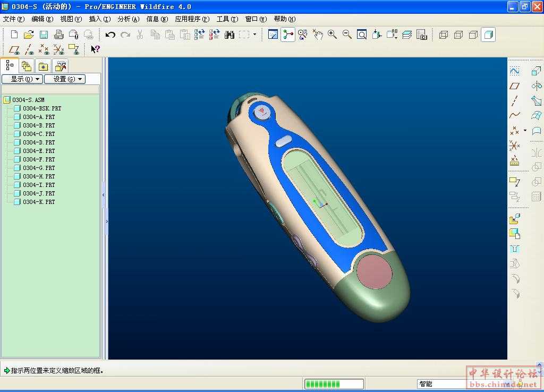Viewport: 544px width, 392px height.
Task: Toggle datum planes visibility
Action: pos(14,49)
